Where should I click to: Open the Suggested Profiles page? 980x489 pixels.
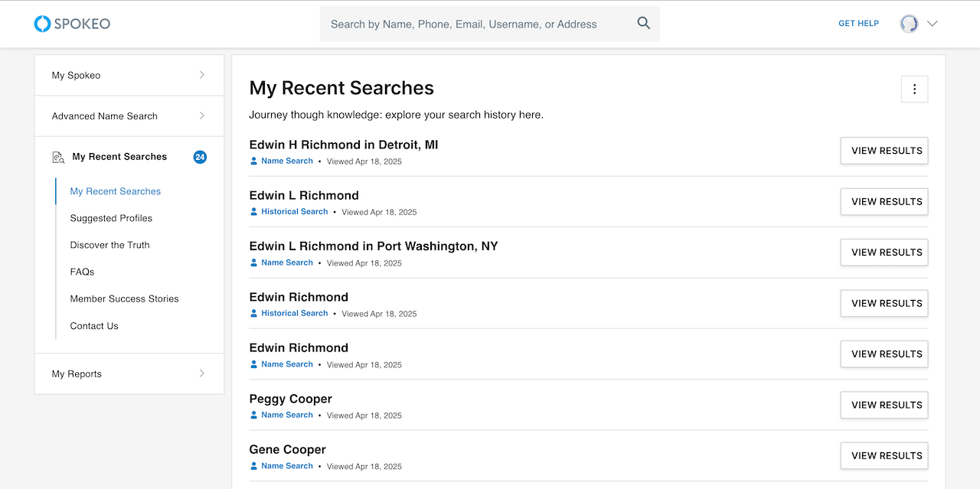coord(111,218)
